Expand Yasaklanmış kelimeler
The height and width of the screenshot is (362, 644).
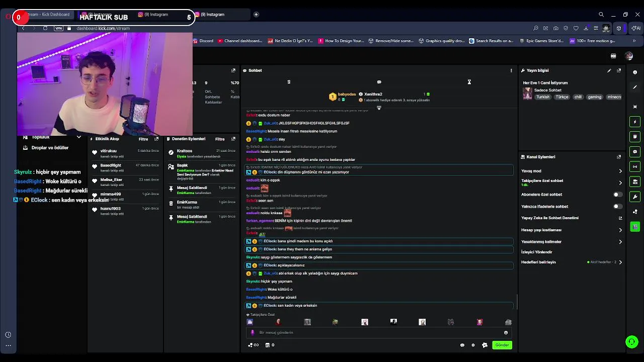pyautogui.click(x=620, y=242)
